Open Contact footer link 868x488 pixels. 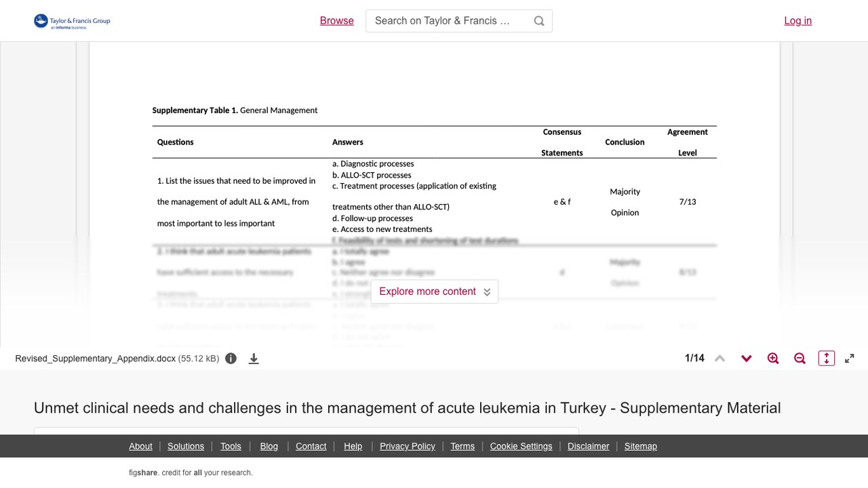coord(311,446)
